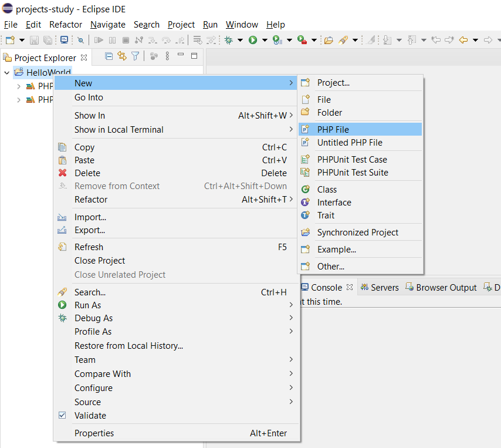Click Refresh in context menu
501x448 pixels.
(177, 247)
